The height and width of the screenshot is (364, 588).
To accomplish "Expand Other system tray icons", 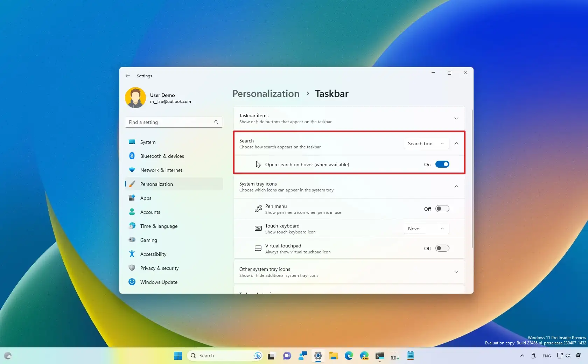I will pos(456,272).
